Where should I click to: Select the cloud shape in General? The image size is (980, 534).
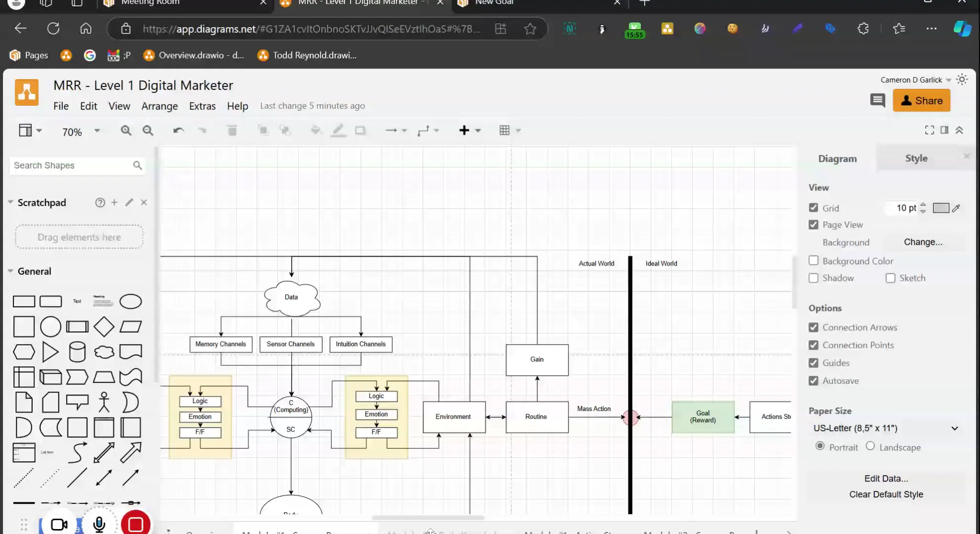(x=104, y=352)
